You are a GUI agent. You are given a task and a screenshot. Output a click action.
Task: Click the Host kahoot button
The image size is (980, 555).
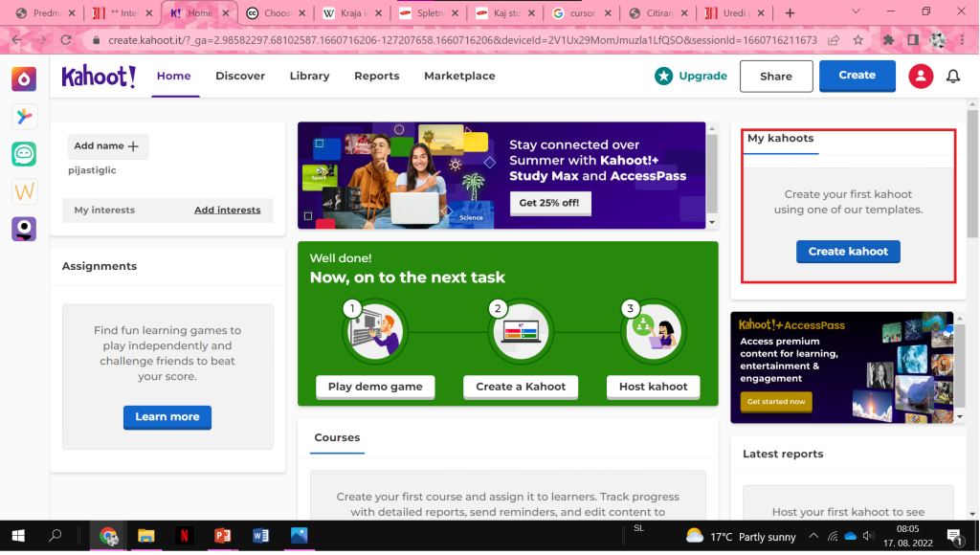pyautogui.click(x=653, y=387)
